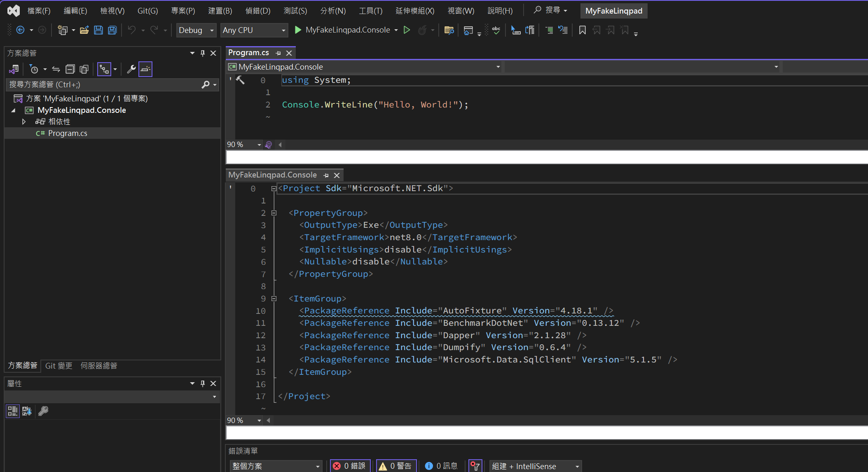Select Program.cs in Solution Explorer

tap(68, 133)
